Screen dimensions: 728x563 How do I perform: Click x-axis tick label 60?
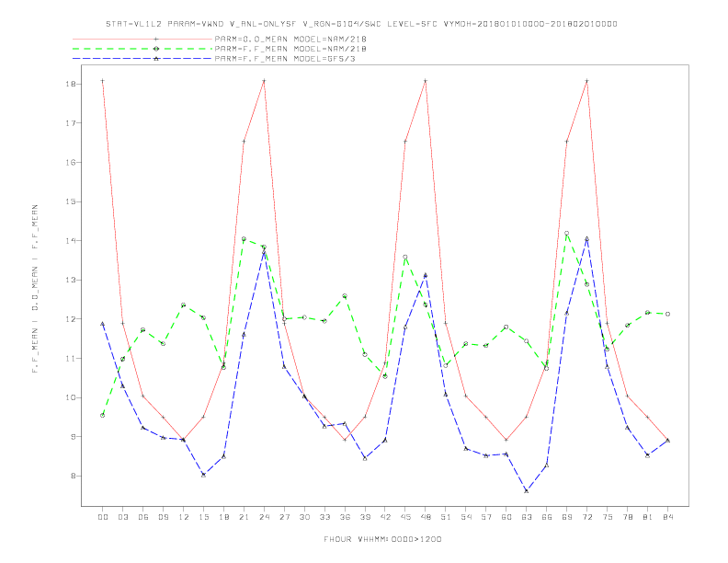[506, 517]
